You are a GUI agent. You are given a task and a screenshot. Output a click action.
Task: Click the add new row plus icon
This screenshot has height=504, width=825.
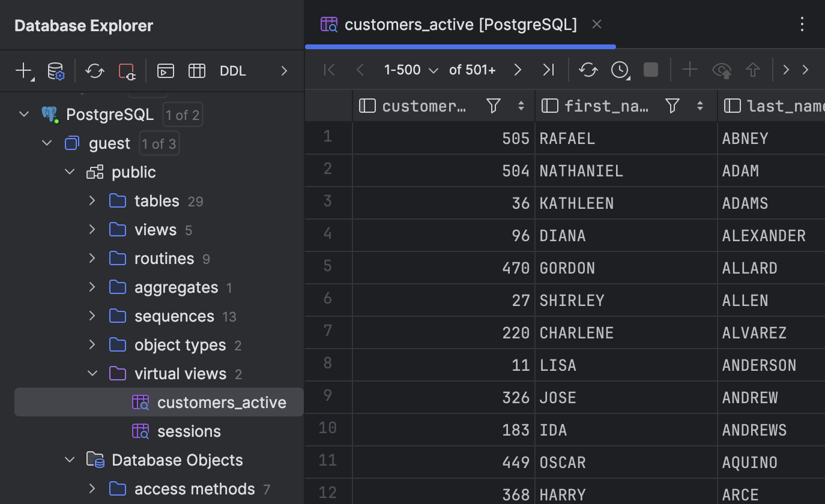(x=689, y=70)
